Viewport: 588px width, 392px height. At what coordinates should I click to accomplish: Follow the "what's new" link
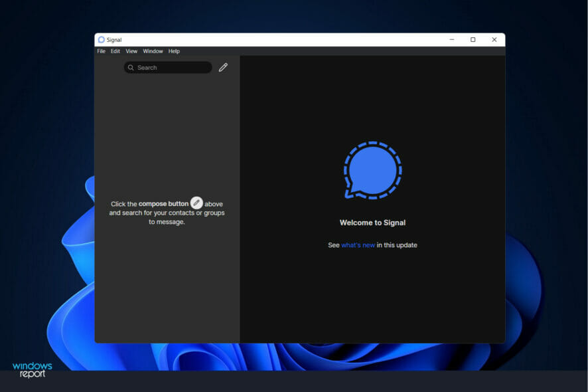tap(358, 245)
